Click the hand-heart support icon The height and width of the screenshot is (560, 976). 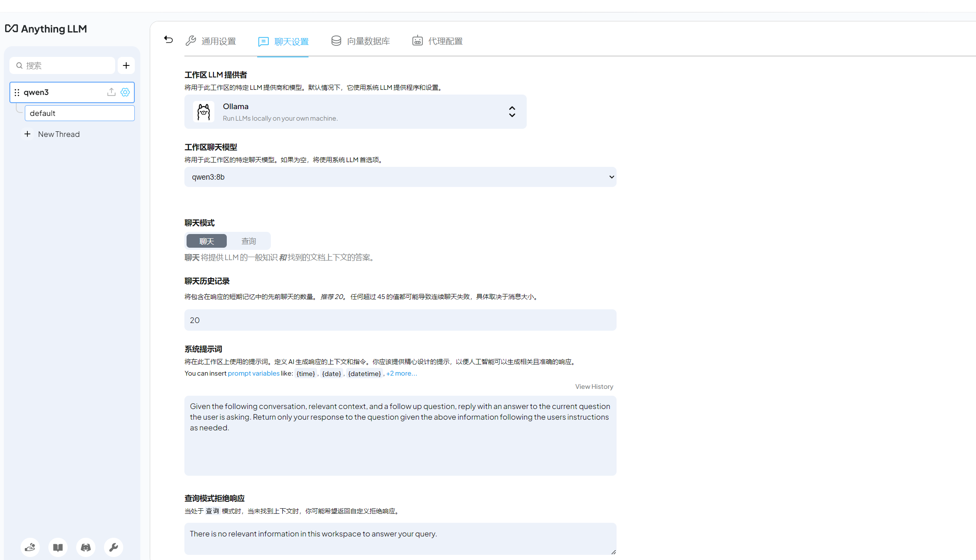pyautogui.click(x=30, y=547)
